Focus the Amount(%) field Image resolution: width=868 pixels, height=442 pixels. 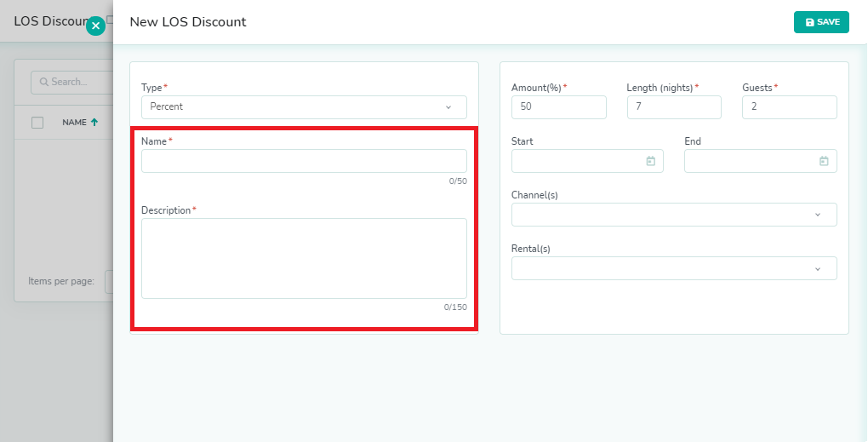pos(558,107)
